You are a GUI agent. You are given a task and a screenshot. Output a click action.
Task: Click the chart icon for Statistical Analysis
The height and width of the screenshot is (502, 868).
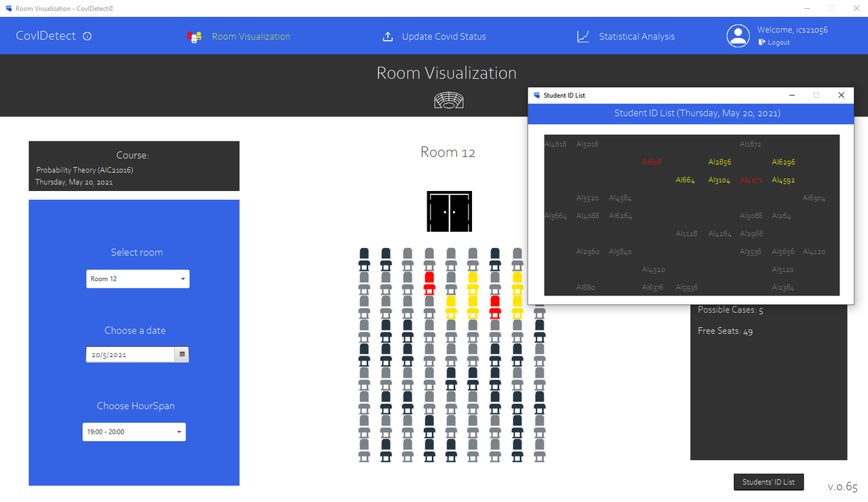583,37
